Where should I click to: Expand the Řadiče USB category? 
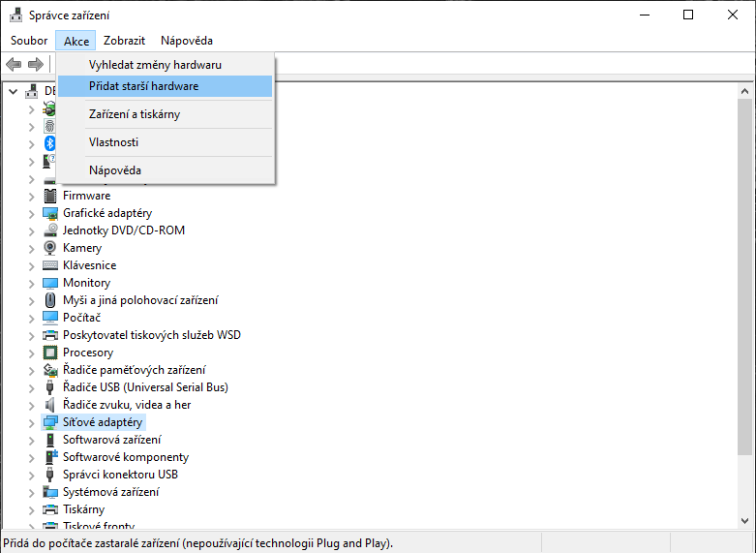pos(32,388)
